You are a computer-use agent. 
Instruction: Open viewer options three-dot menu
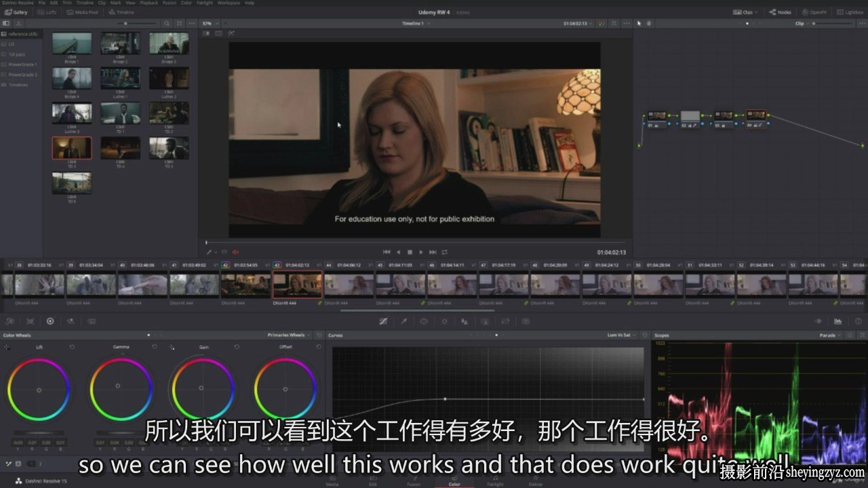point(625,23)
